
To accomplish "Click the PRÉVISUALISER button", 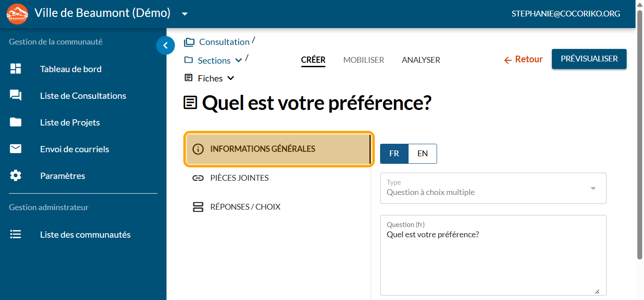I will click(589, 59).
